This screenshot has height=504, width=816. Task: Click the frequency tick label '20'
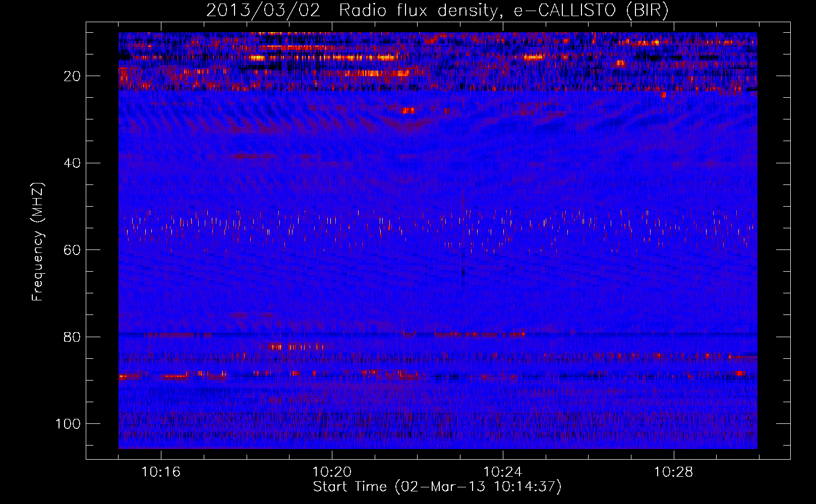point(73,76)
